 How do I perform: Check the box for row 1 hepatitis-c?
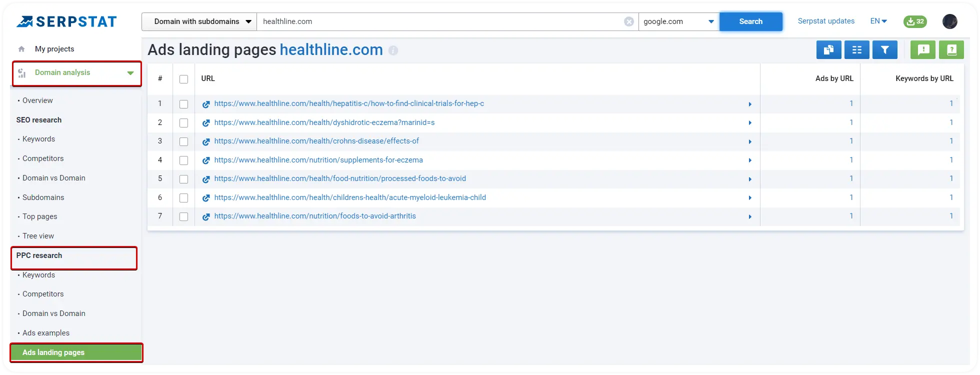coord(183,104)
